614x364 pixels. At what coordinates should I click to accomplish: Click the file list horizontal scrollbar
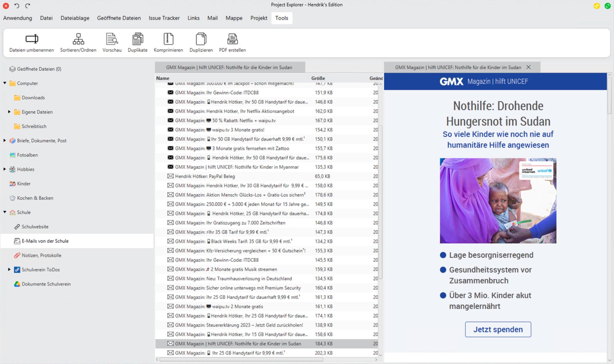click(x=241, y=359)
